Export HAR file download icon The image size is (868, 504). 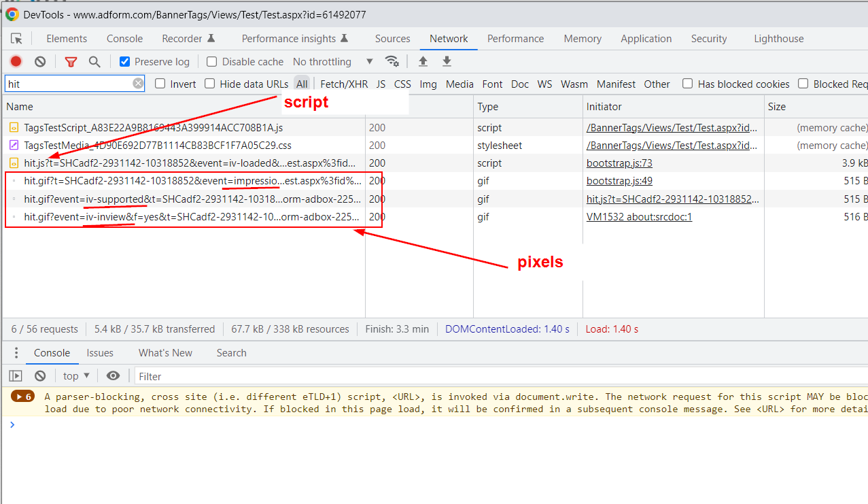447,61
